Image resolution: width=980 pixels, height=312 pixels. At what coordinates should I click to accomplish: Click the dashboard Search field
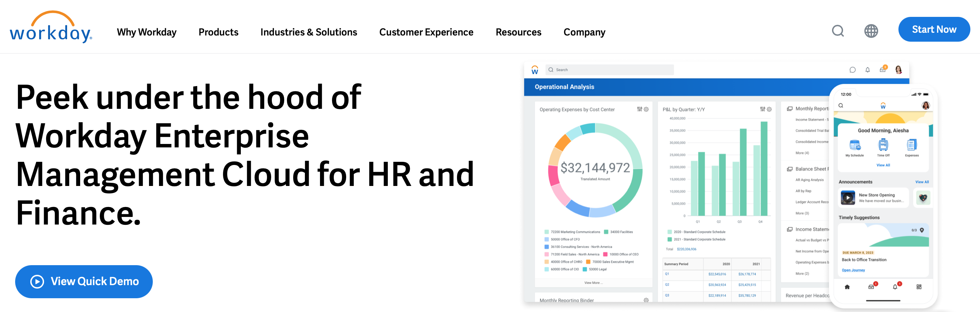(x=609, y=70)
